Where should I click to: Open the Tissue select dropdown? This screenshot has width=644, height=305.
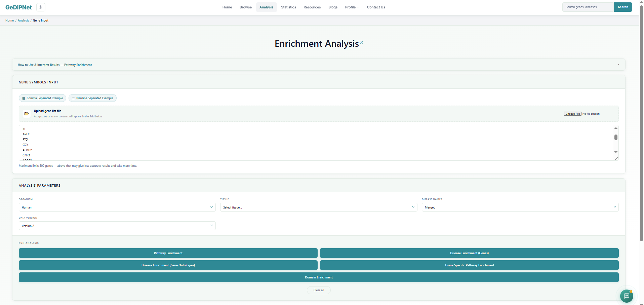319,207
